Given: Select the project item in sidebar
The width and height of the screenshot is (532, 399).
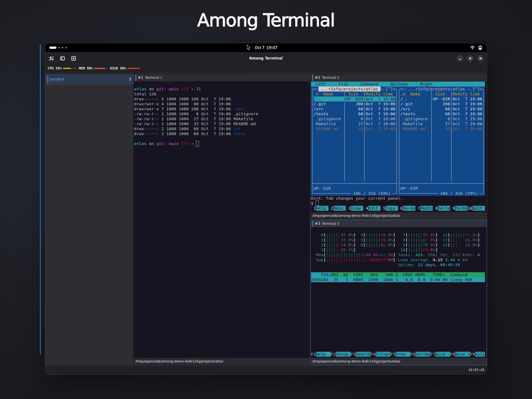Looking at the screenshot, I should point(89,79).
